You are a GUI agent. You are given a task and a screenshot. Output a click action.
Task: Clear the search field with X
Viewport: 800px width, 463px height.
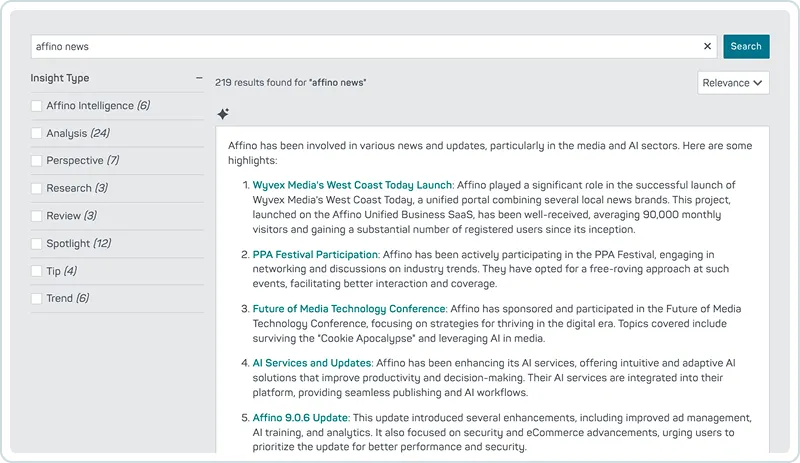[x=707, y=46]
